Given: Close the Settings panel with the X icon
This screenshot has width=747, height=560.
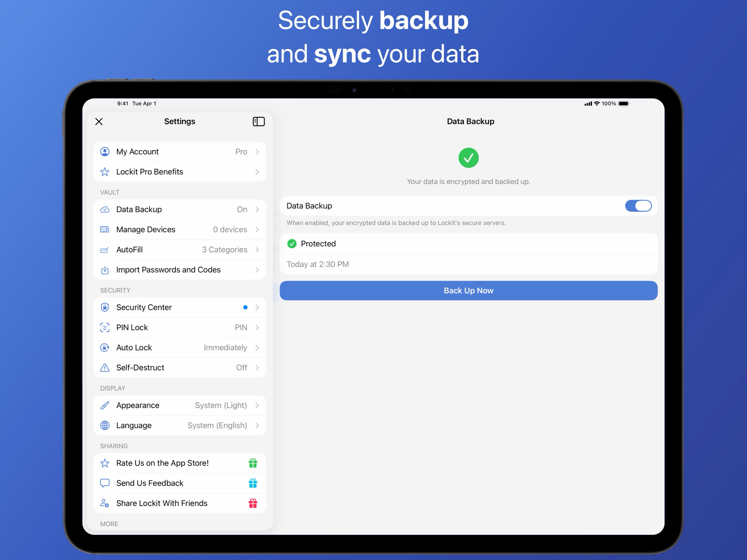Looking at the screenshot, I should (x=99, y=122).
